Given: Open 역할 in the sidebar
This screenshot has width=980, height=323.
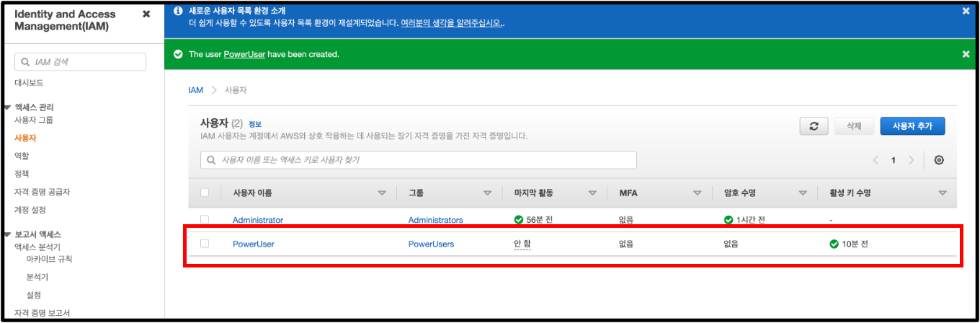Looking at the screenshot, I should [x=22, y=156].
